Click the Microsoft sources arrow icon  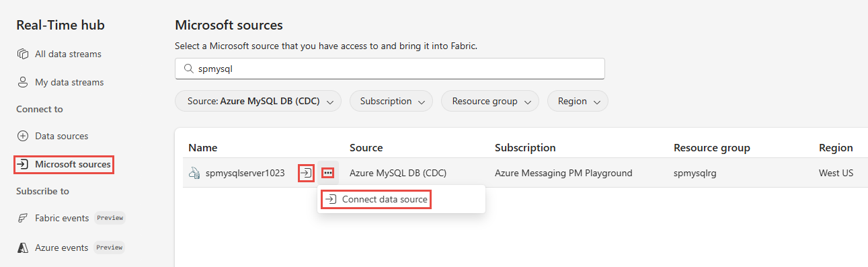point(23,164)
